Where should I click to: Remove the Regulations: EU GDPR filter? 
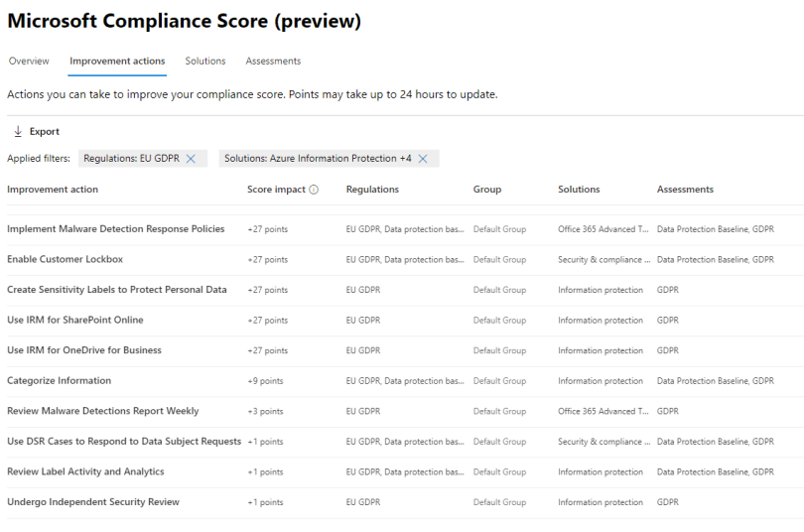click(191, 159)
